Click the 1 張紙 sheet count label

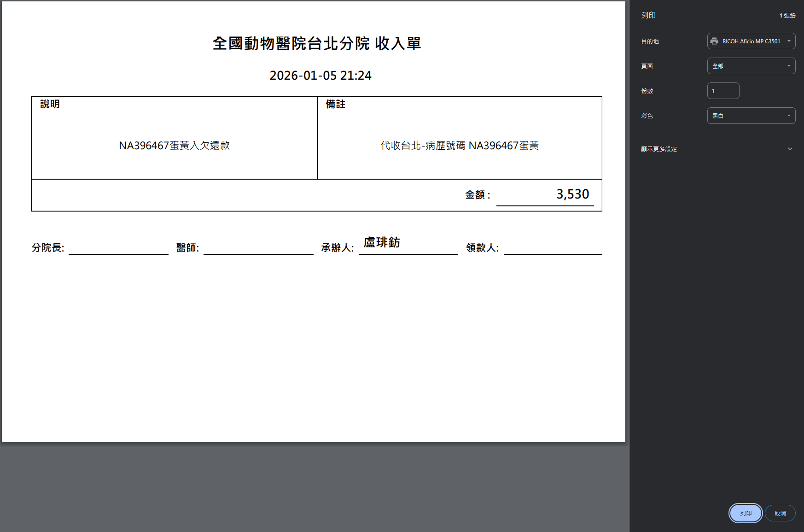click(x=787, y=16)
